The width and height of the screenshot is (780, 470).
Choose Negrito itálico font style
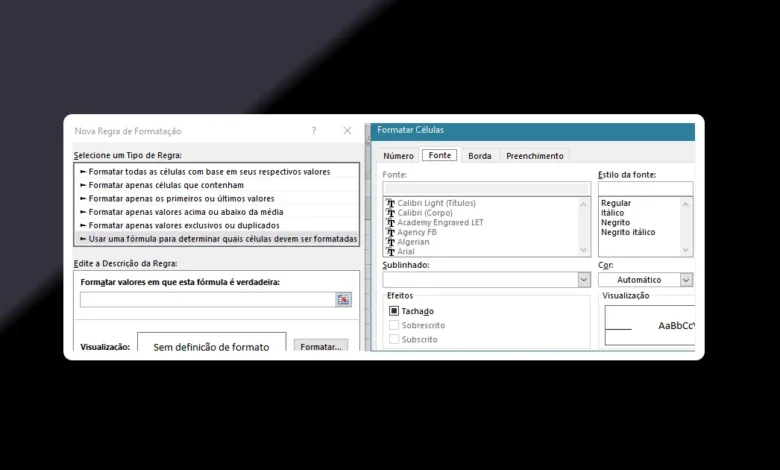coord(628,232)
